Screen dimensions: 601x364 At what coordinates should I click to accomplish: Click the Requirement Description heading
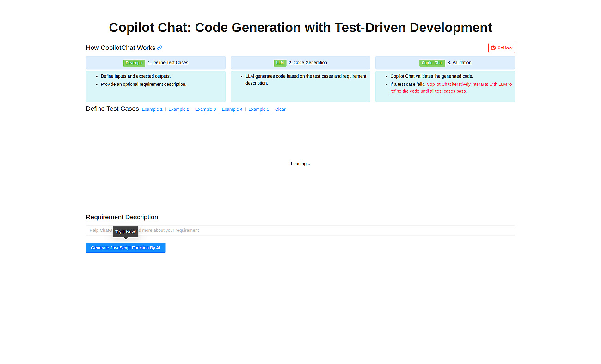click(x=122, y=217)
